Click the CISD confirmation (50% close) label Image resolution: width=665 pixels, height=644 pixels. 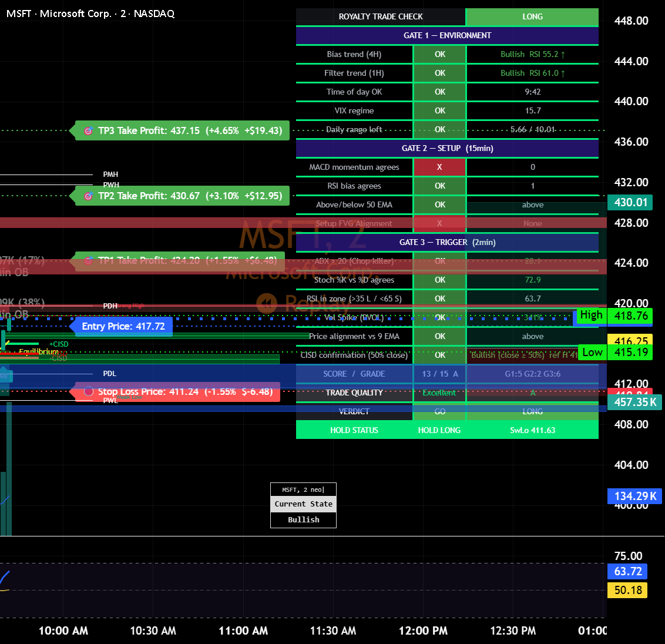(354, 355)
